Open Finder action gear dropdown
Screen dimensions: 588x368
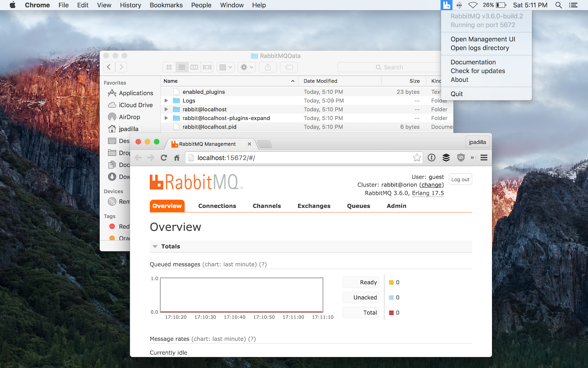pyautogui.click(x=247, y=67)
